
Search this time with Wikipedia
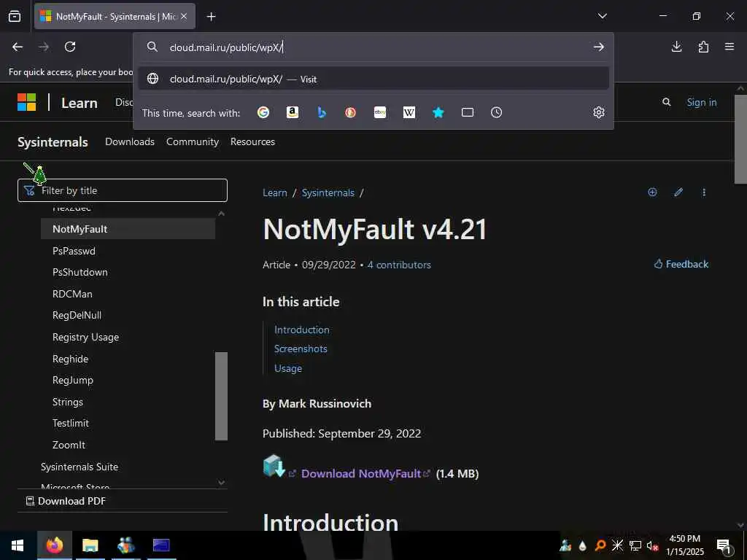click(409, 112)
